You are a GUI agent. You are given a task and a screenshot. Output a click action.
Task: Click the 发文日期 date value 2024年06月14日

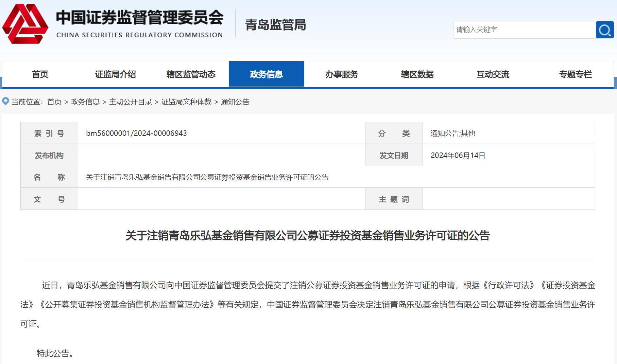458,155
